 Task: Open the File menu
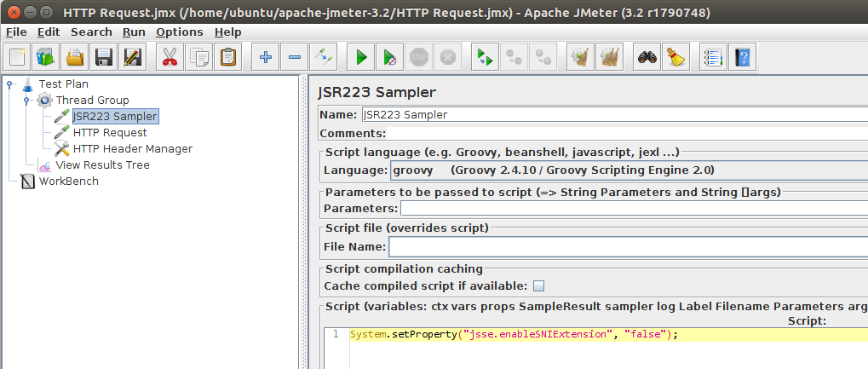(16, 32)
